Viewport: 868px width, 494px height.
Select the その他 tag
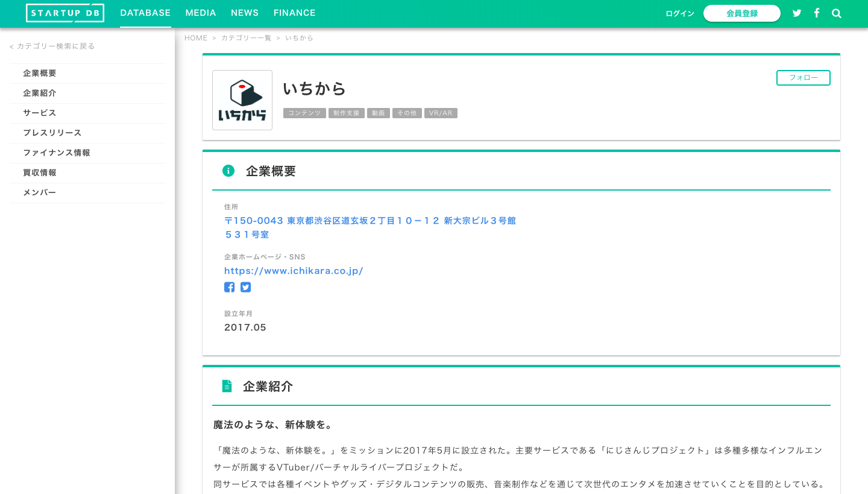[x=407, y=113]
